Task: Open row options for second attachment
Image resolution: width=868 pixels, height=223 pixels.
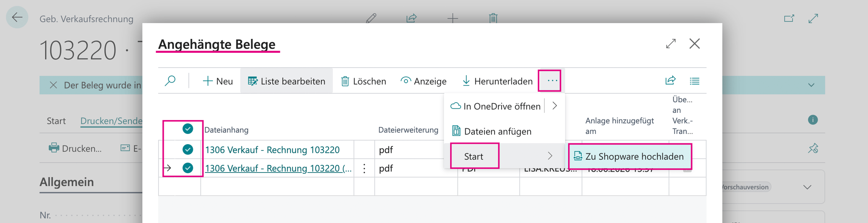Action: [364, 168]
